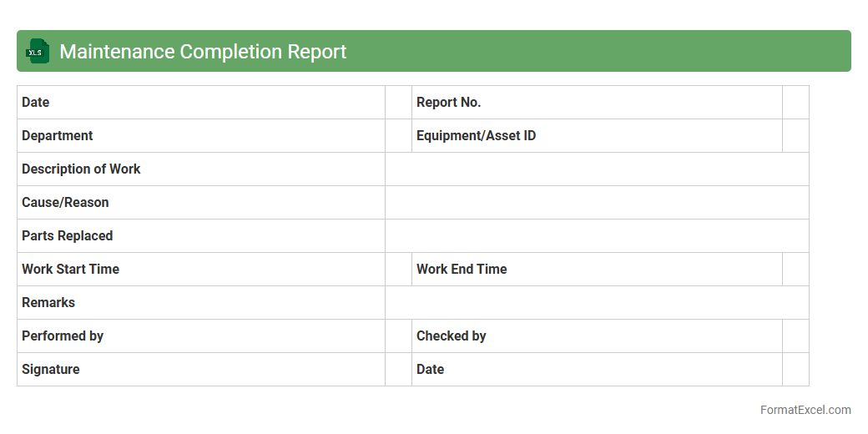Image resolution: width=868 pixels, height=434 pixels.
Task: Click the blank Cause/Reason entry field
Action: pyautogui.click(x=596, y=202)
